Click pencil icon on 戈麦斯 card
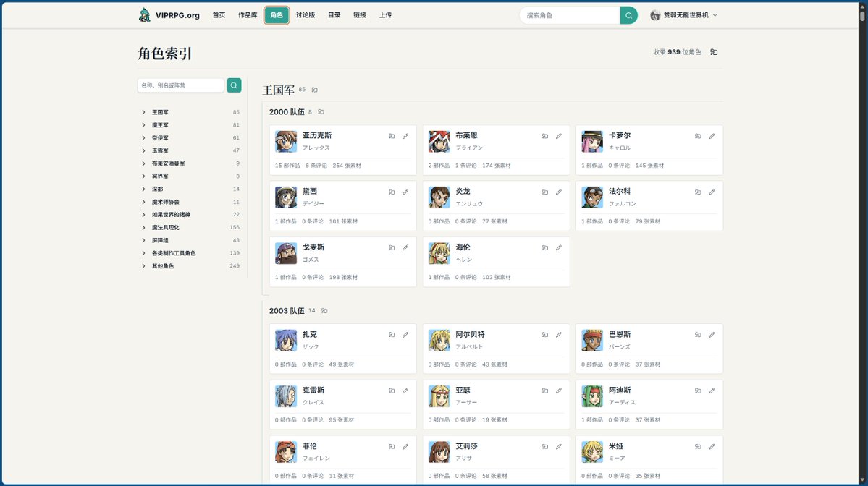Viewport: 868px width, 486px height. [405, 247]
